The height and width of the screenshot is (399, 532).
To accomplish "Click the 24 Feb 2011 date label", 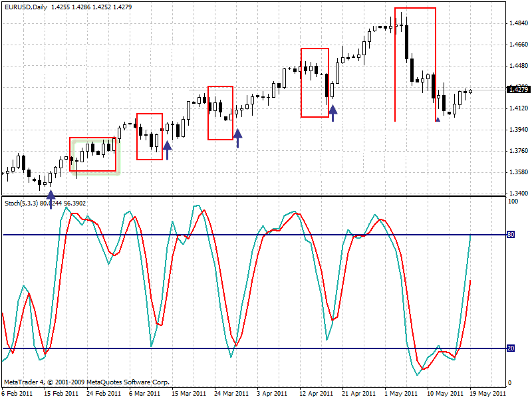I will [x=104, y=394].
